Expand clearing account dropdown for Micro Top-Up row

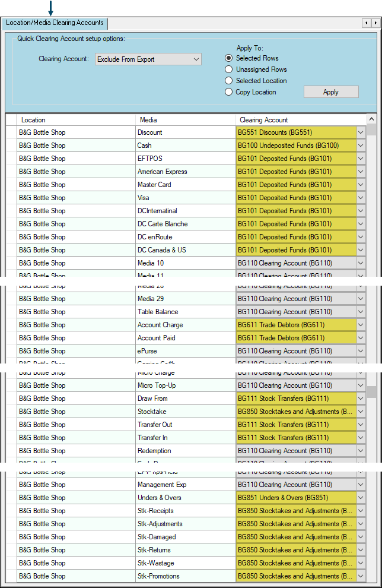361,385
